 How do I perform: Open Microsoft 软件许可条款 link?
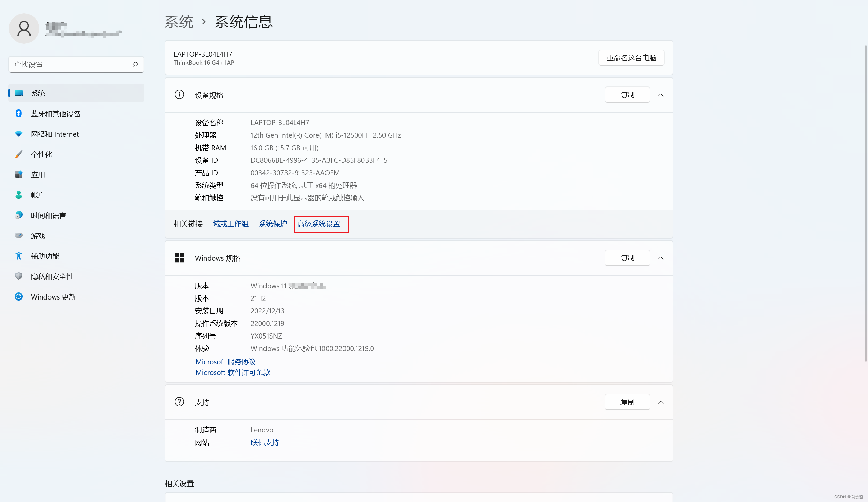tap(233, 372)
